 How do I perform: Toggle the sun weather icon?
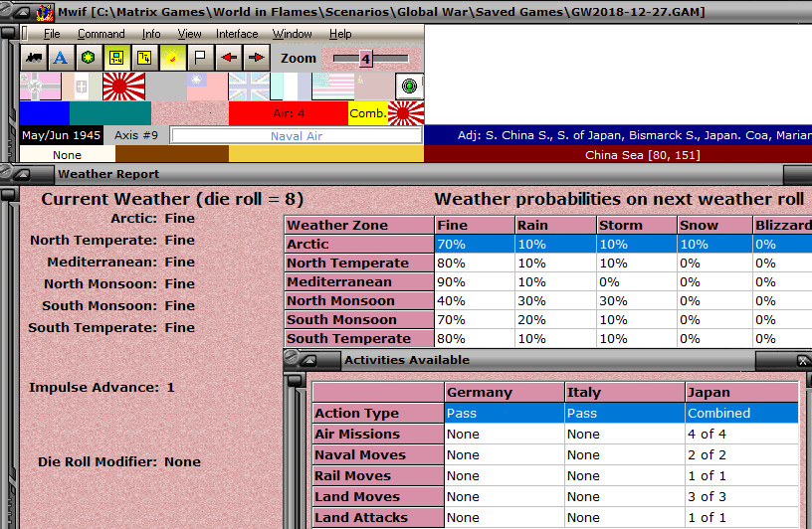(172, 58)
